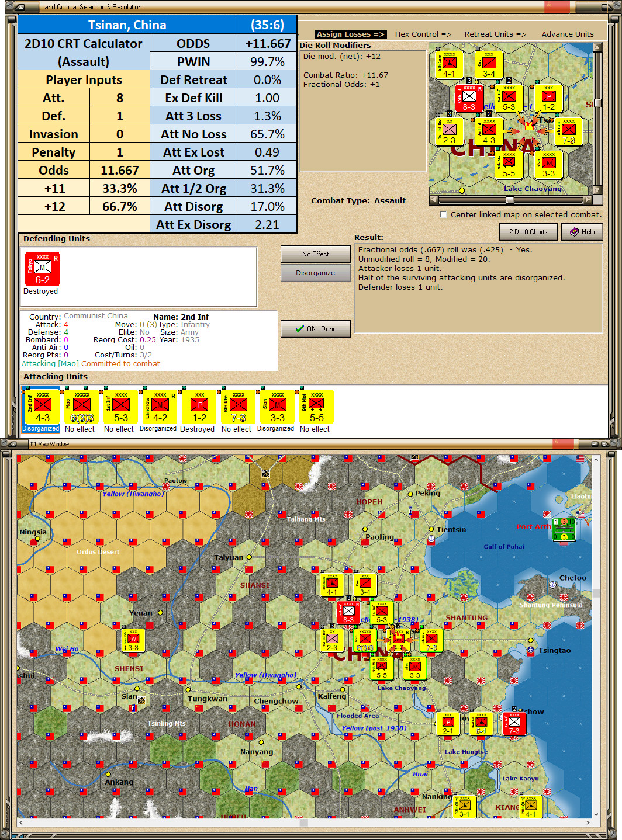Select the 2-1 partisan unit on main map
The height and width of the screenshot is (840, 622).
[x=448, y=723]
